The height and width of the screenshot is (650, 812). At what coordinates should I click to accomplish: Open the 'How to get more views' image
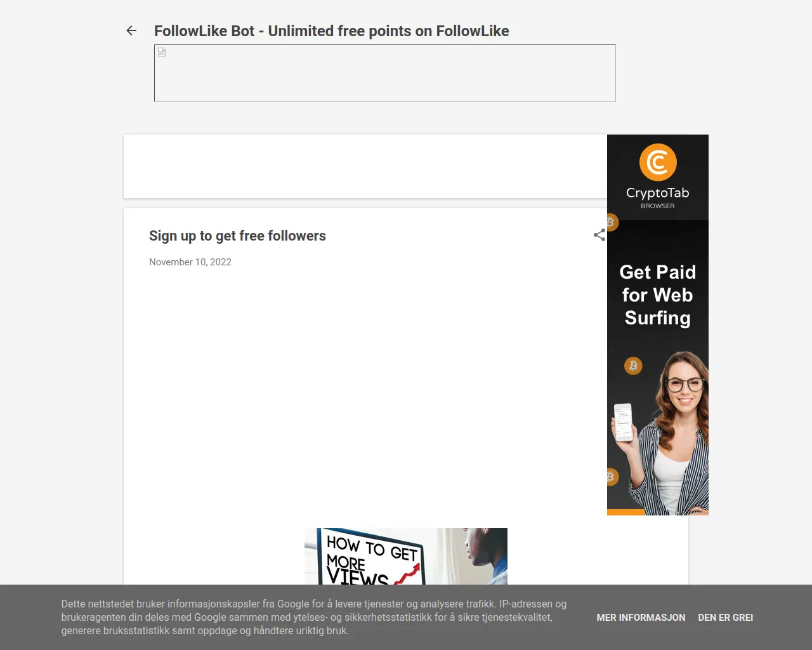pyautogui.click(x=406, y=557)
